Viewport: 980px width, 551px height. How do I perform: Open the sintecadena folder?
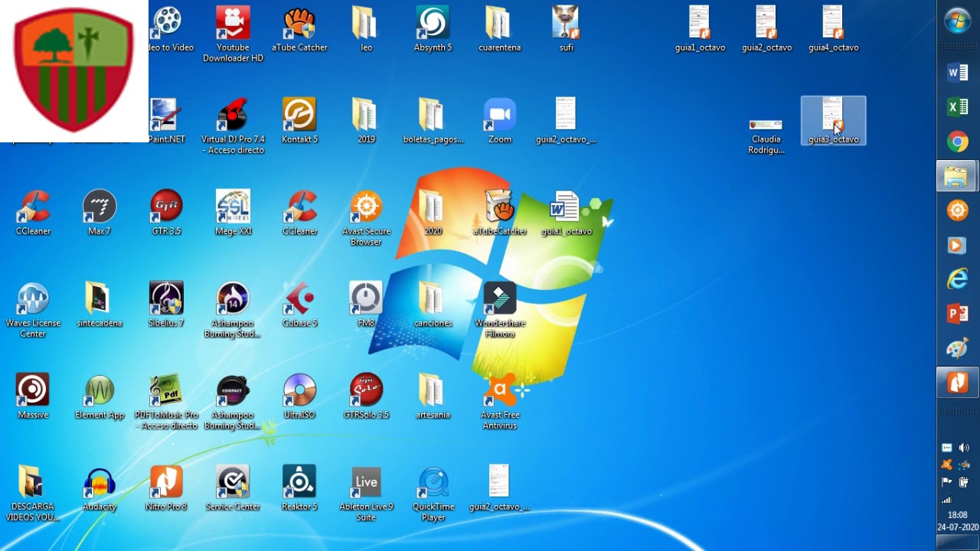[x=100, y=304]
